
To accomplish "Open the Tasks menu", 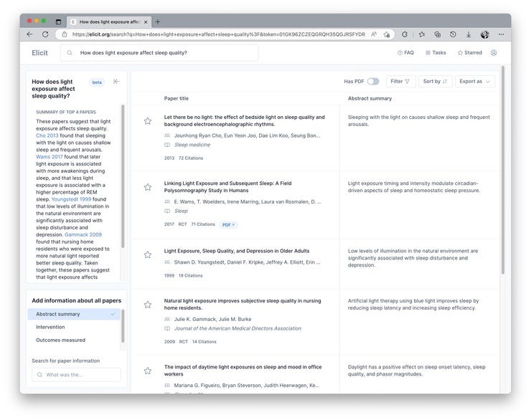I will (x=436, y=53).
